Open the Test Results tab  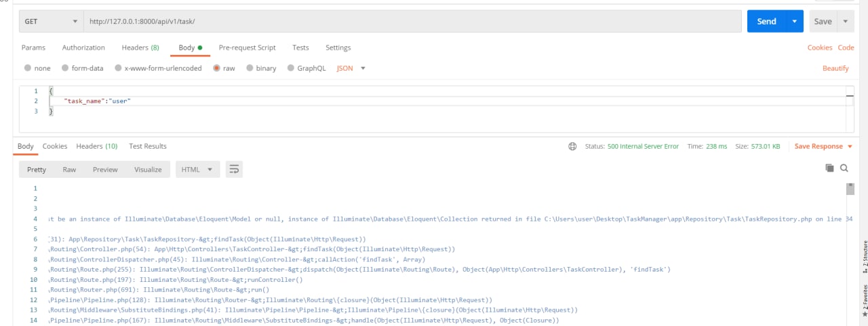[148, 146]
